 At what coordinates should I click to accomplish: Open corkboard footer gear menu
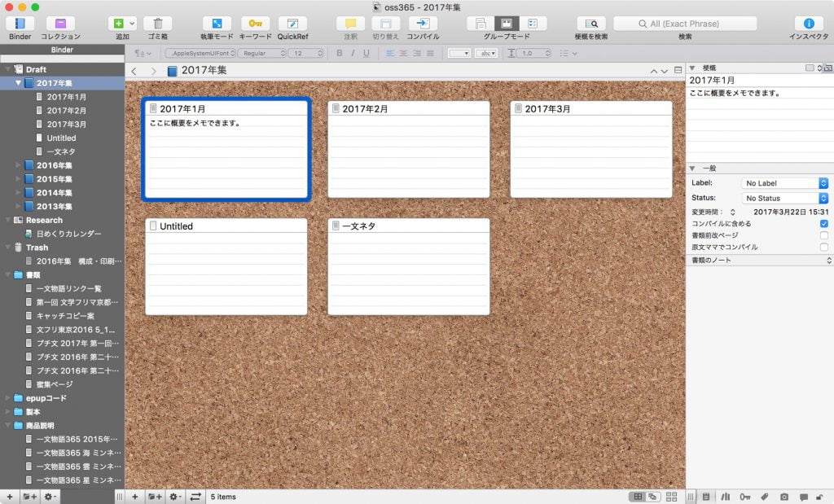[175, 497]
